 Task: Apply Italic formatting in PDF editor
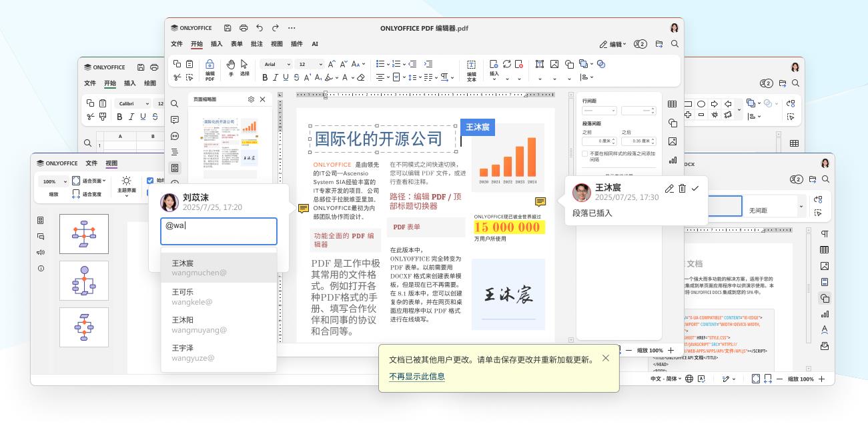pos(276,77)
